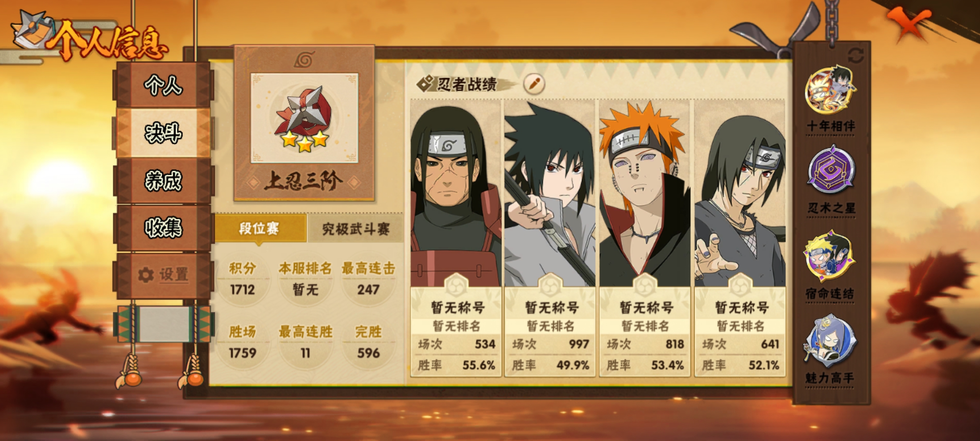Select the 宿命连结 badge icon

[830, 255]
